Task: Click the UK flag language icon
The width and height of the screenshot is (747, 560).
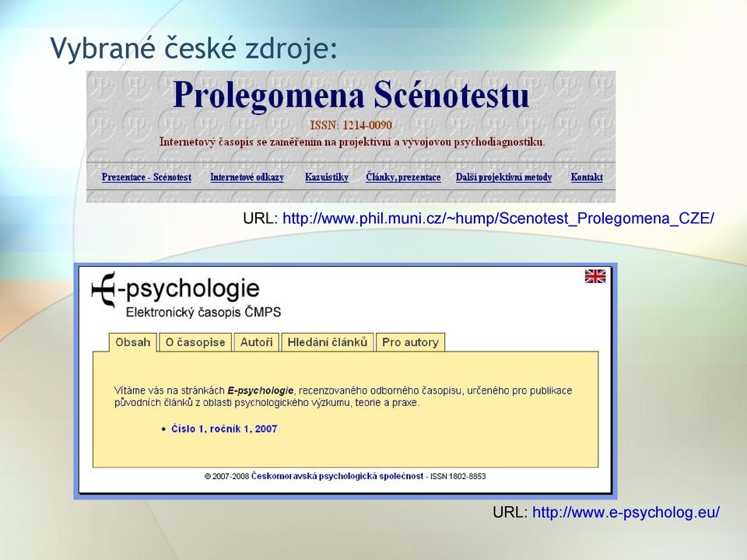Action: click(x=595, y=275)
